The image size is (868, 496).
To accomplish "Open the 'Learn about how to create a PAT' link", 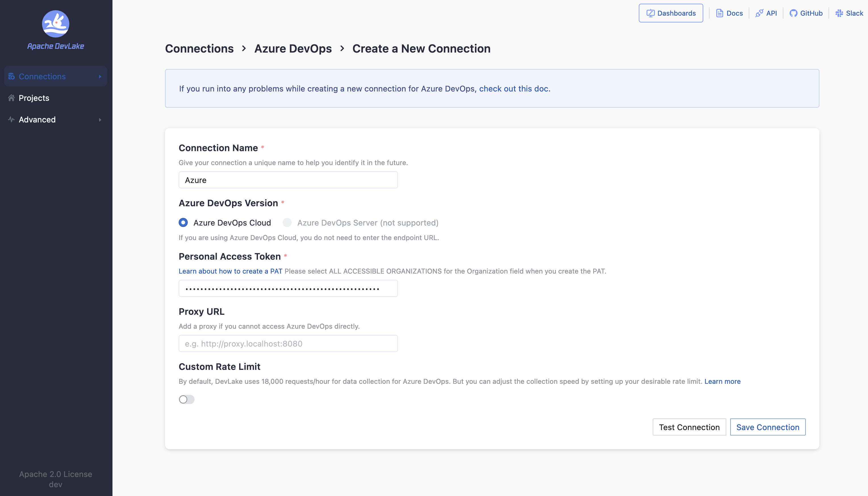I will [x=230, y=271].
